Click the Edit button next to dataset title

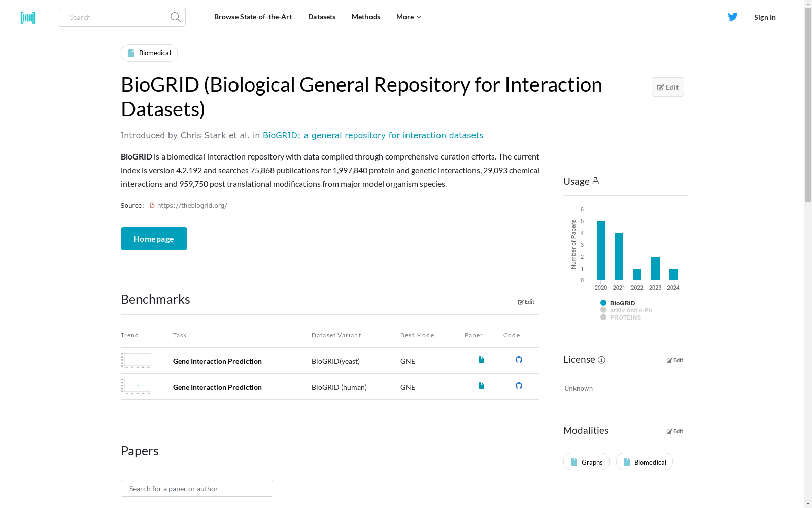668,87
